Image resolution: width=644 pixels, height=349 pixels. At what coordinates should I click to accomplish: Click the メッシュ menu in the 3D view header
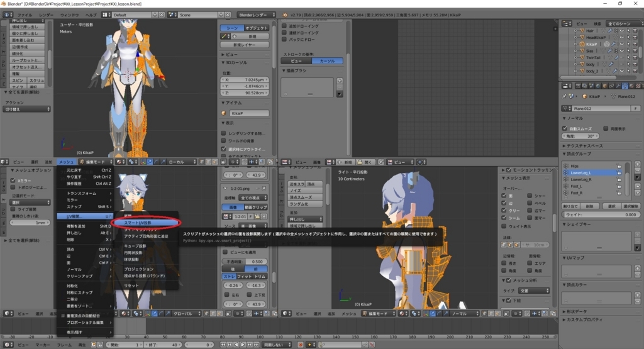pos(66,162)
